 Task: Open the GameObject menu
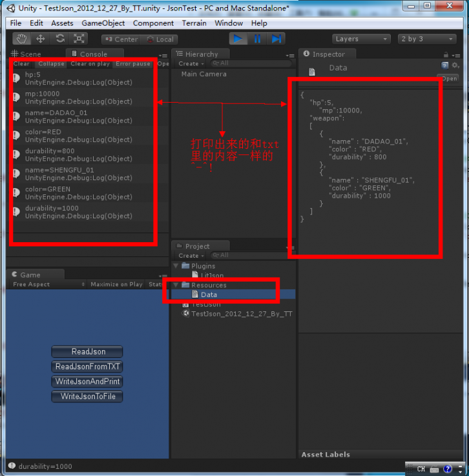[103, 23]
